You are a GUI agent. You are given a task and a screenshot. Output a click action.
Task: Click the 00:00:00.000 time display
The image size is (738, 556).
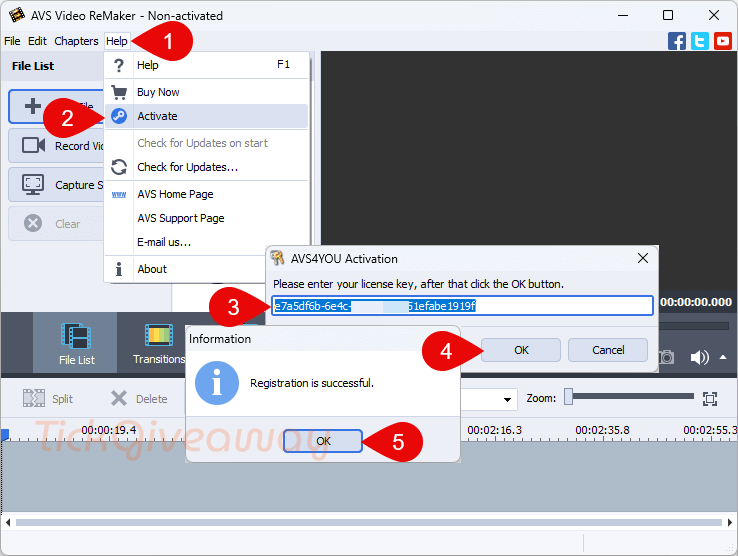696,302
